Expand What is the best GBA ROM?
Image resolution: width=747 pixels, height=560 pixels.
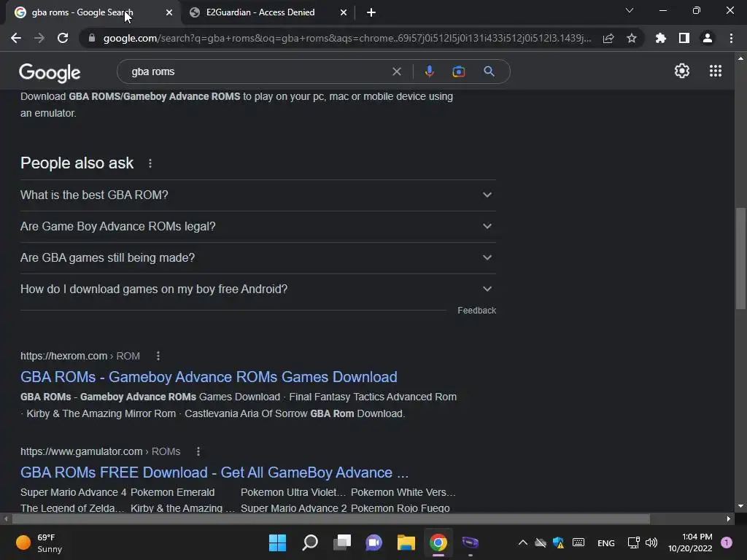[258, 195]
